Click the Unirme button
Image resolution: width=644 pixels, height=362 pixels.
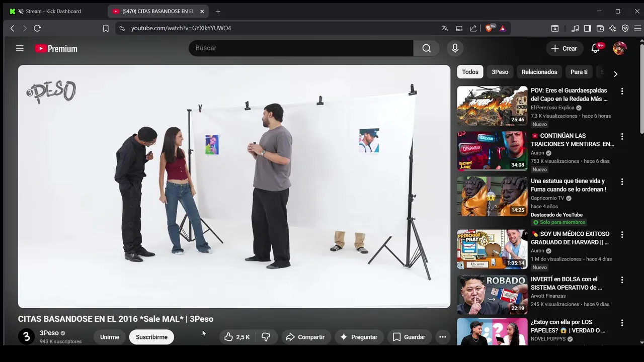pyautogui.click(x=110, y=337)
